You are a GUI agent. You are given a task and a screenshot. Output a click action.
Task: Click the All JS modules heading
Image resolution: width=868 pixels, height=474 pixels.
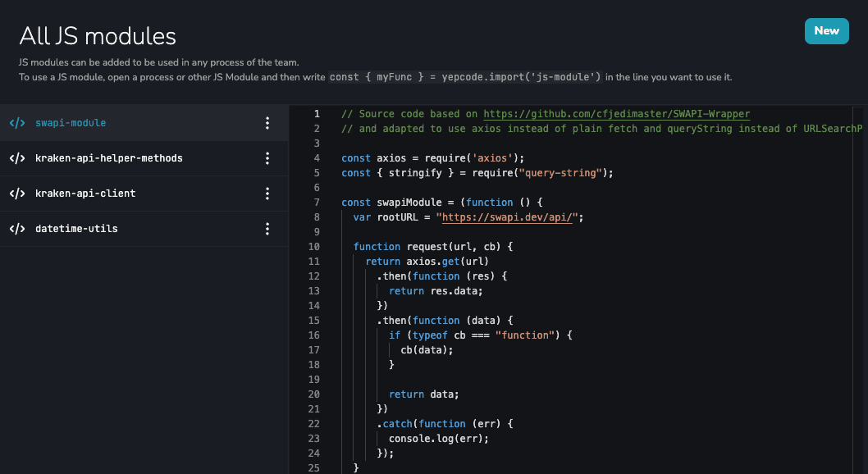[98, 37]
